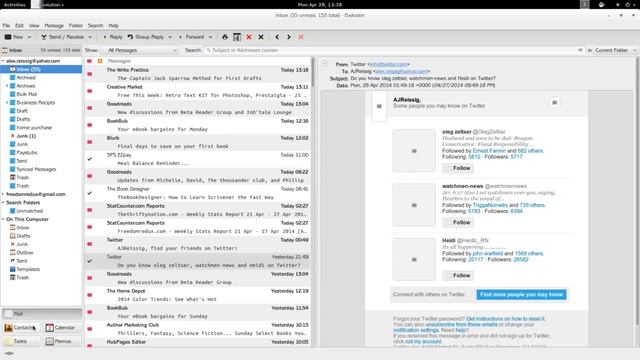Click the attachment column header icon
Viewport: 640px width, 360px height.
pos(100,61)
